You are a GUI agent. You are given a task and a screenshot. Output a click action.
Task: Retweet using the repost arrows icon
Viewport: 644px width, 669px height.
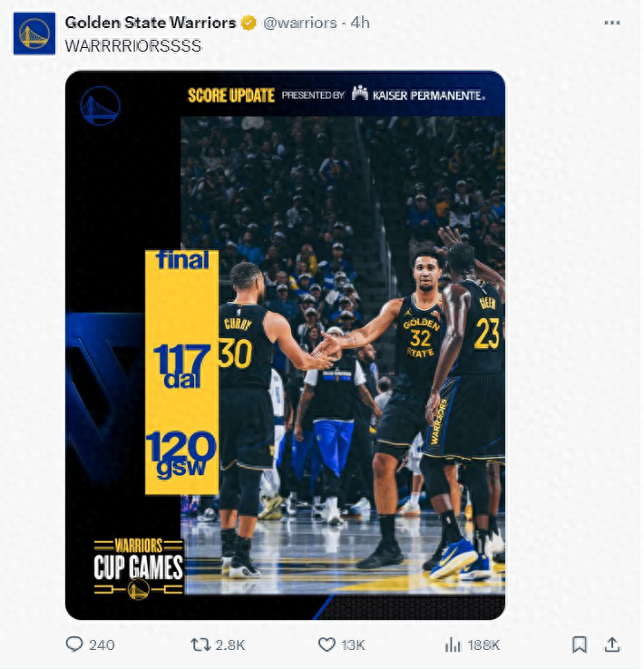pos(200,645)
